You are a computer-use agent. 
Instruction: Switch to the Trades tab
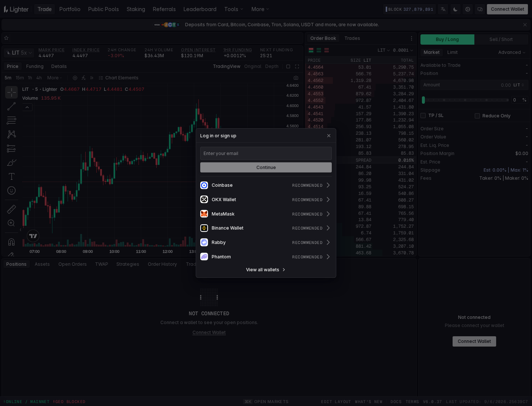[352, 38]
